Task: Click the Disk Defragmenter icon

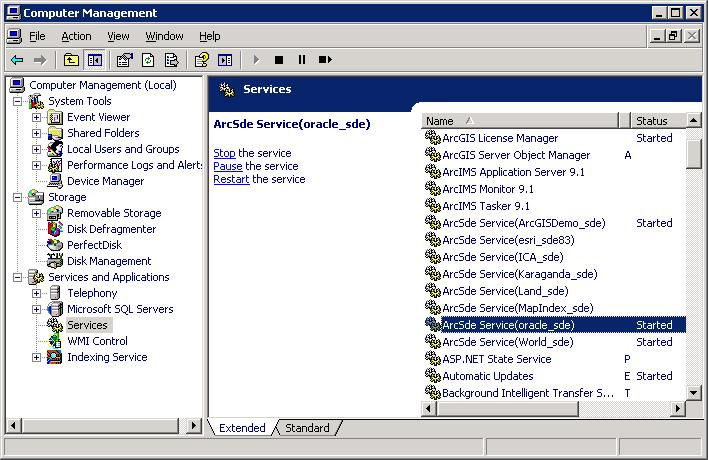Action: click(55, 229)
